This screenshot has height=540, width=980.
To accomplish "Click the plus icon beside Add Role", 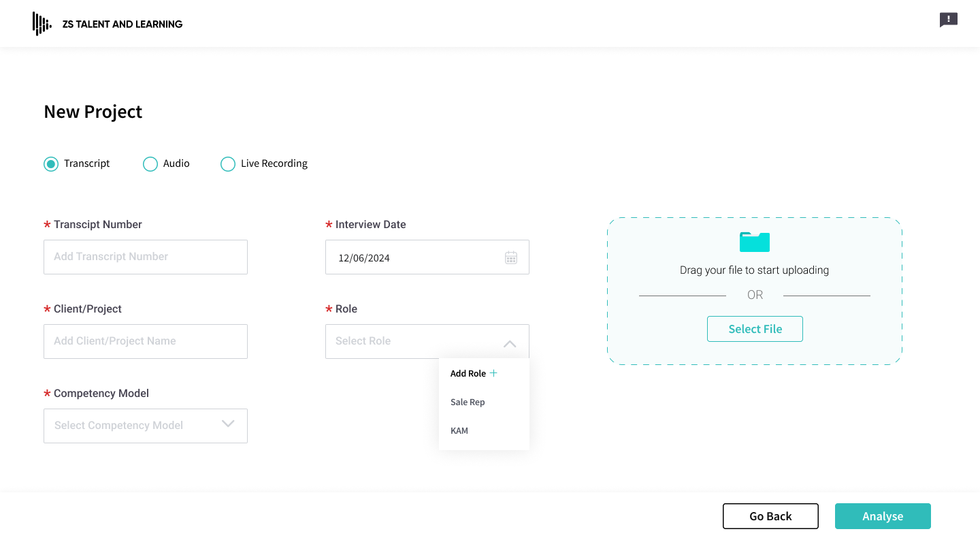I will 494,373.
